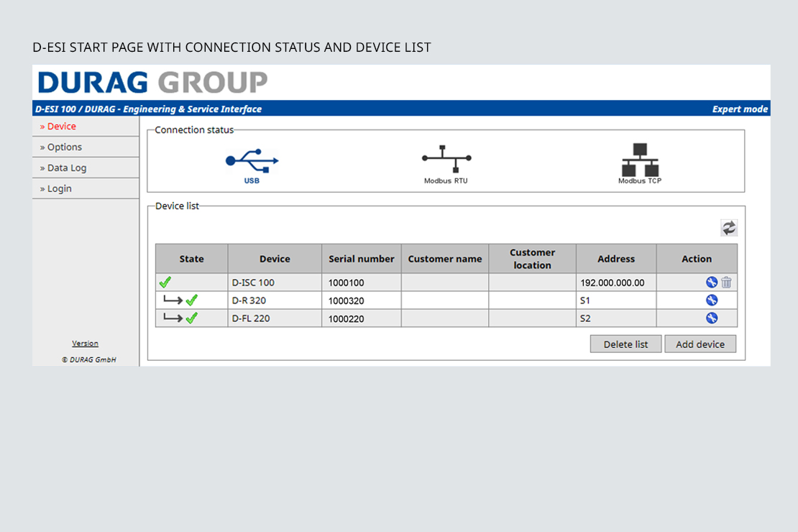Click the D-ESI 100 title bar text
Screen dimensions: 798x532
click(148, 109)
